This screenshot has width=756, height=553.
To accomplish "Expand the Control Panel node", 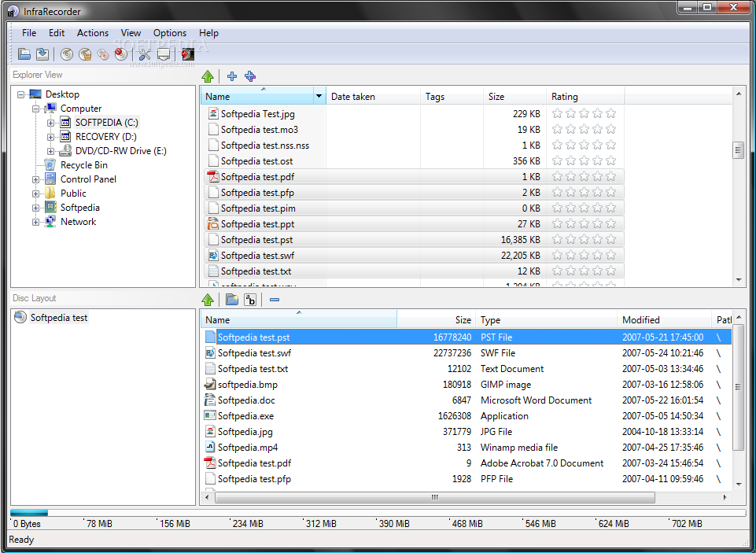I will [35, 180].
